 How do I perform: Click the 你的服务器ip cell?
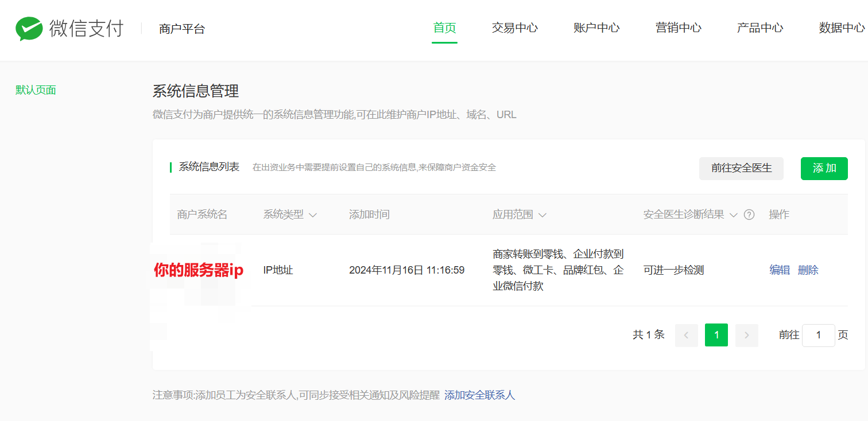coord(198,271)
